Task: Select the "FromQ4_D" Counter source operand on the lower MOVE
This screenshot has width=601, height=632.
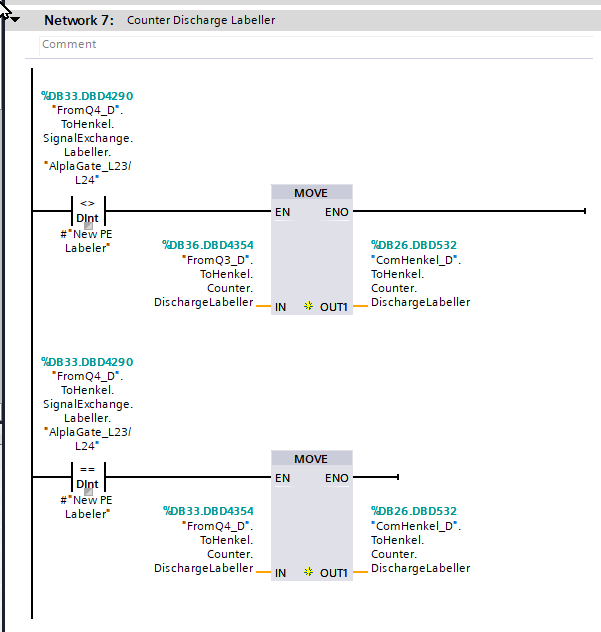Action: point(204,547)
